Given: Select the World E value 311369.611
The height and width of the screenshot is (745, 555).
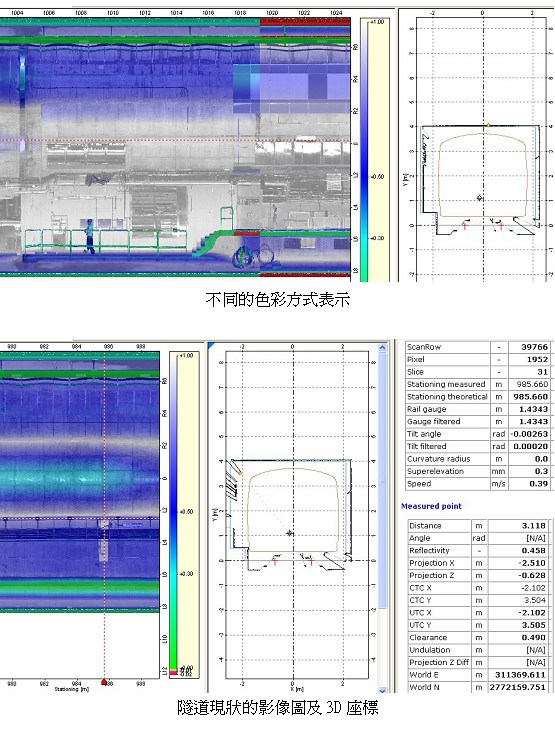Looking at the screenshot, I should pos(518,675).
